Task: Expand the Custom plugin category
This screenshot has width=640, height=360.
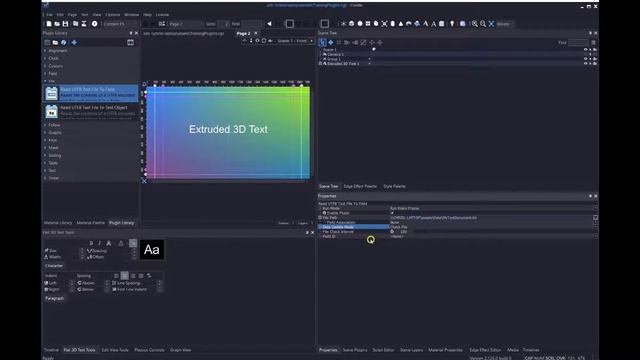Action: 45,66
